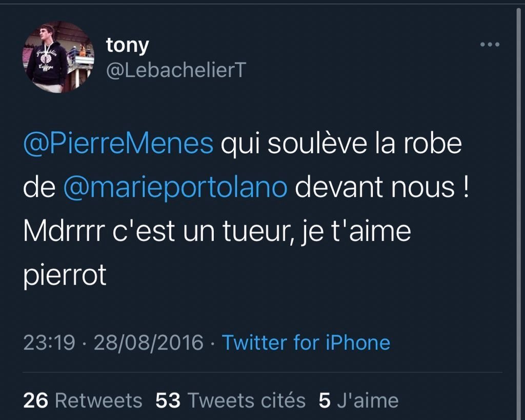Click the "Twitter for iPhone" source link
The image size is (525, 420).
[306, 342]
